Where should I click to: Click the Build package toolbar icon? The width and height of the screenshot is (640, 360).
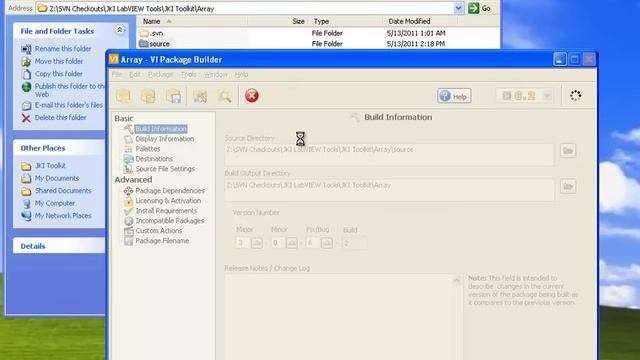tap(200, 96)
